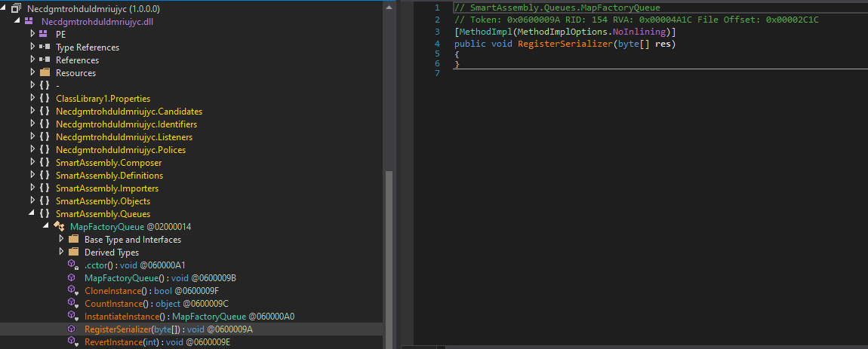Click the SmartAssembly.Queues.MapFactoryQueue comment line
The height and width of the screenshot is (349, 868).
[x=557, y=8]
